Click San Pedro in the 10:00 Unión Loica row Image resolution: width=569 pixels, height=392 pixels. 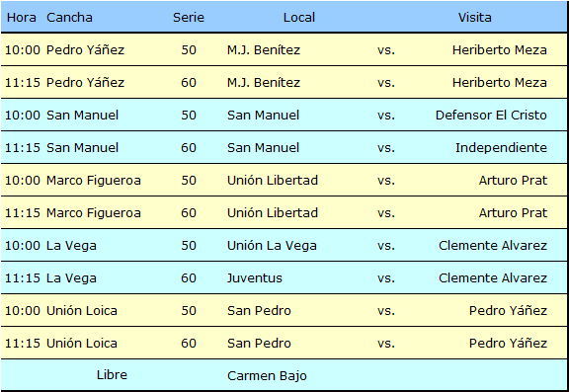pyautogui.click(x=259, y=311)
